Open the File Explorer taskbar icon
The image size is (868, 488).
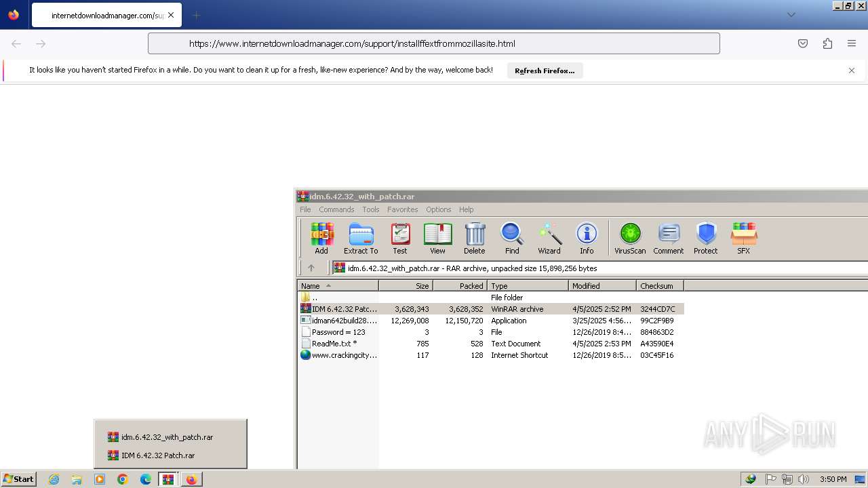click(x=77, y=479)
